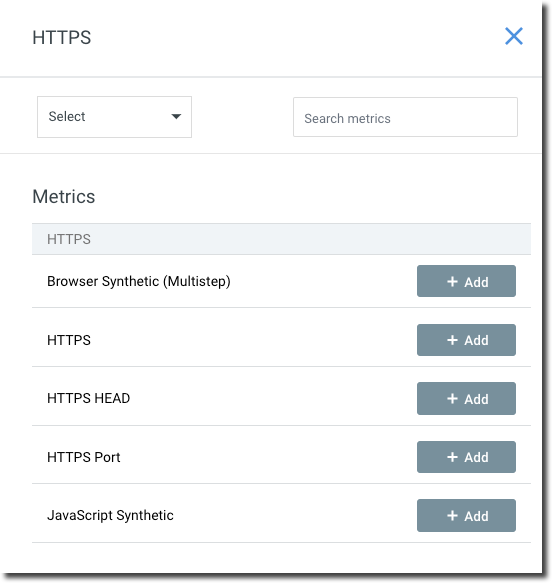
Task: Select the HTTPS HEAD row label
Action: coord(88,398)
